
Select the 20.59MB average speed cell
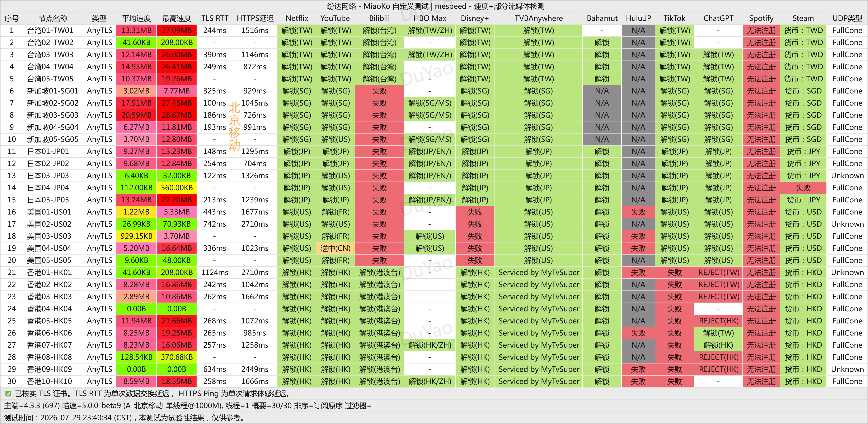[x=136, y=115]
